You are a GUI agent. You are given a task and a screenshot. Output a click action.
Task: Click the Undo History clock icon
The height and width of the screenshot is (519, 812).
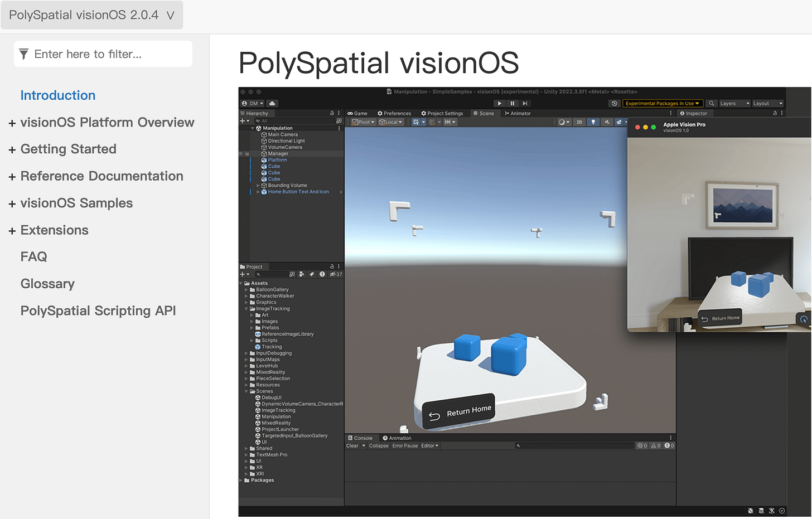pyautogui.click(x=614, y=103)
